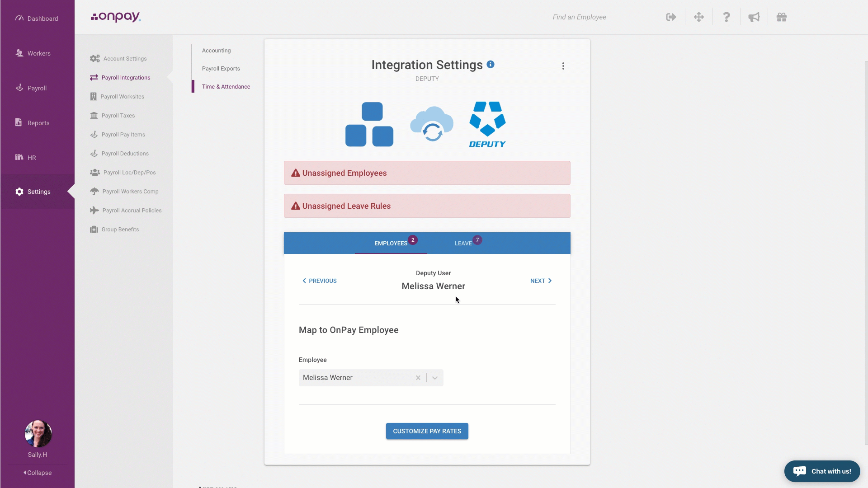Open the Dashboard section in sidebar
This screenshot has width=868, height=488.
[37, 19]
